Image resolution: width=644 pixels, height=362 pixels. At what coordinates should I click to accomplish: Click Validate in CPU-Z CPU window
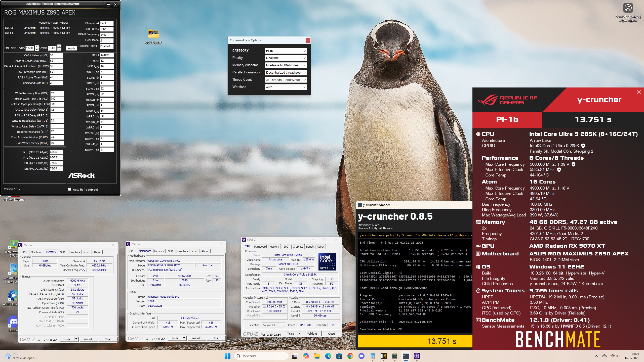tap(312, 334)
